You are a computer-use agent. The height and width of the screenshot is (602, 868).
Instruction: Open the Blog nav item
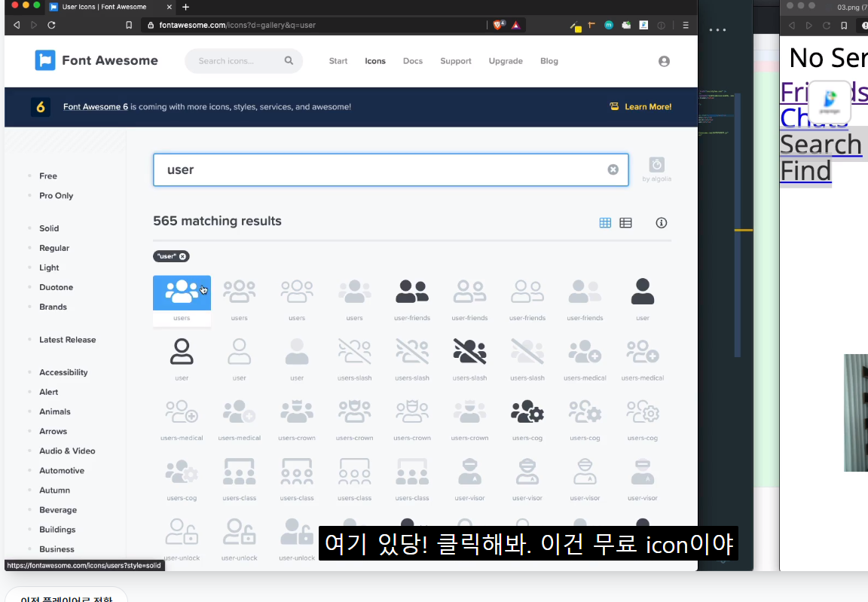(549, 61)
